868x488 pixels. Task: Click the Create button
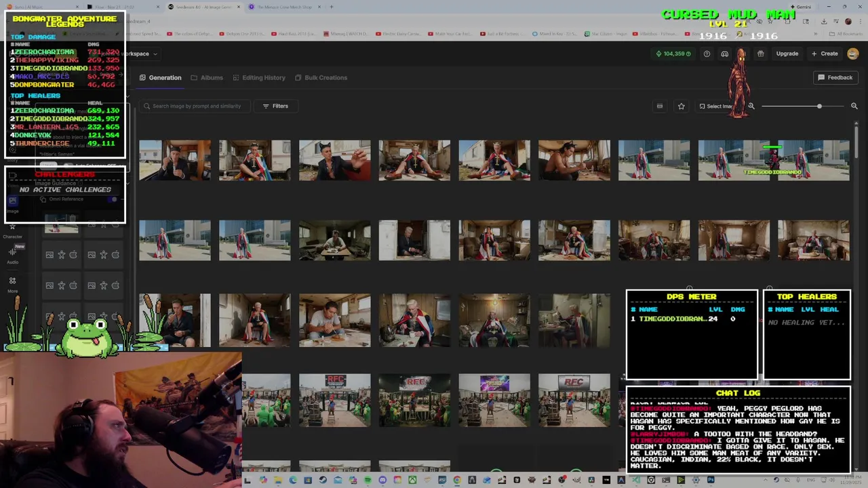pos(825,54)
